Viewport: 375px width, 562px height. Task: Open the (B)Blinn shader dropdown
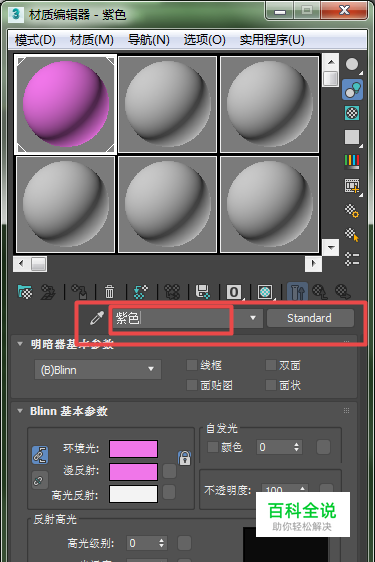tap(98, 370)
